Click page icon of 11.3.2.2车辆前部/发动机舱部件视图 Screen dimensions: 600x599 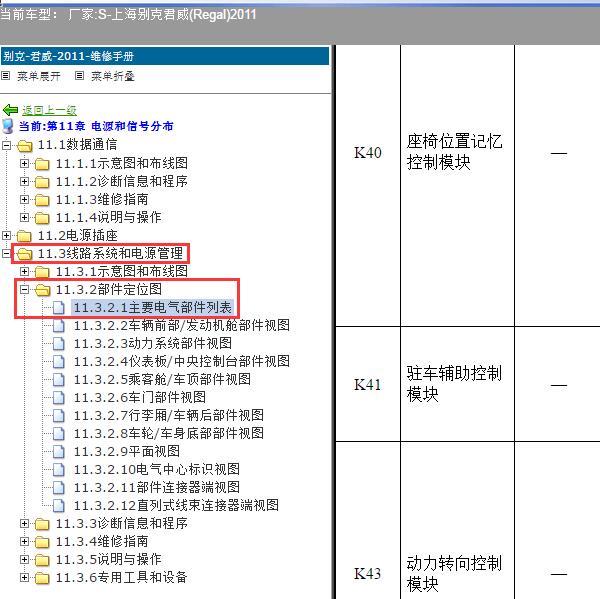coord(59,326)
